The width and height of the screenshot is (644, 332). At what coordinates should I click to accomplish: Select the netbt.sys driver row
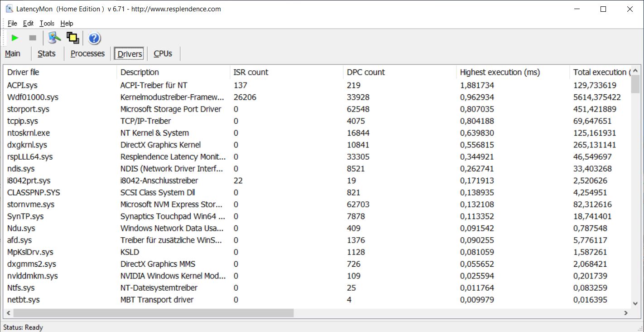[x=317, y=300]
